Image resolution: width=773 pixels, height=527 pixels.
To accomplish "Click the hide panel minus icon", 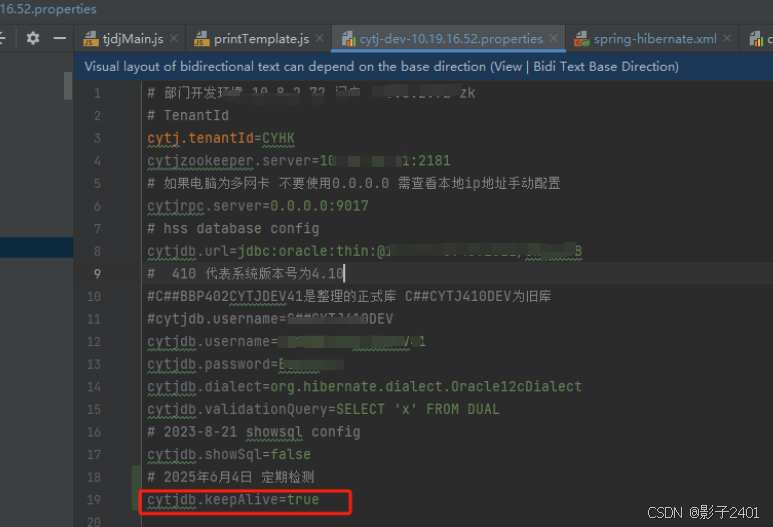I will coord(60,38).
